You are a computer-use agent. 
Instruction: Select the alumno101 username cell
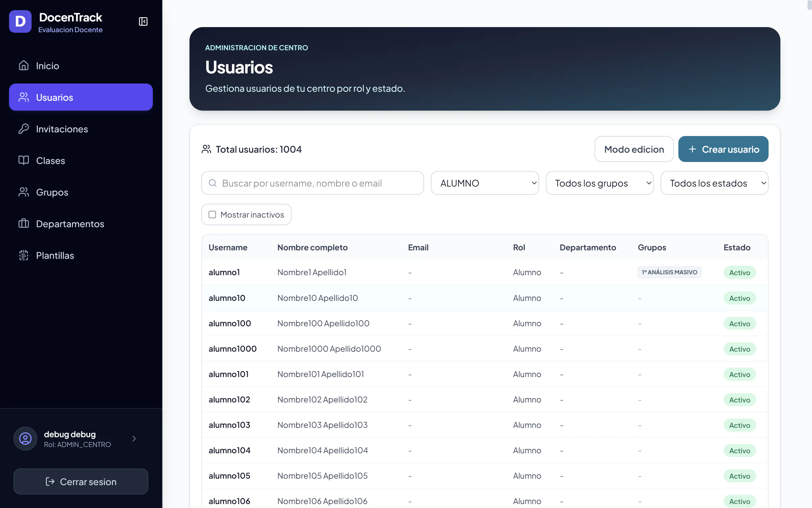tap(228, 374)
